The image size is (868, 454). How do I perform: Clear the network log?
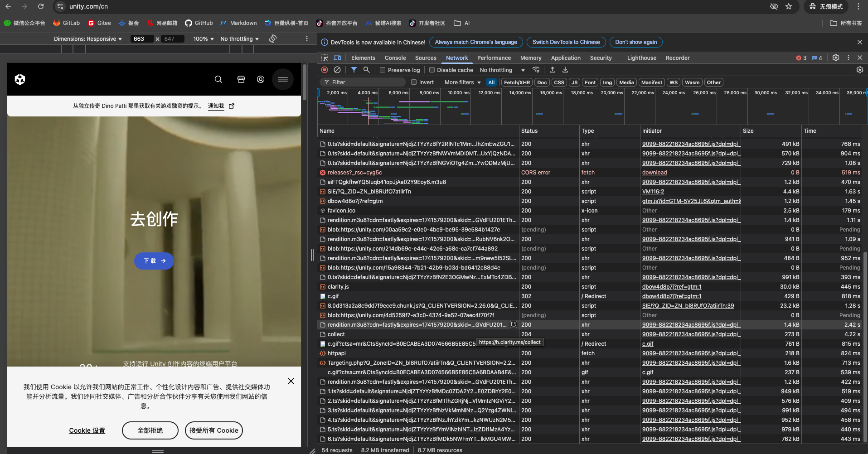click(x=337, y=70)
